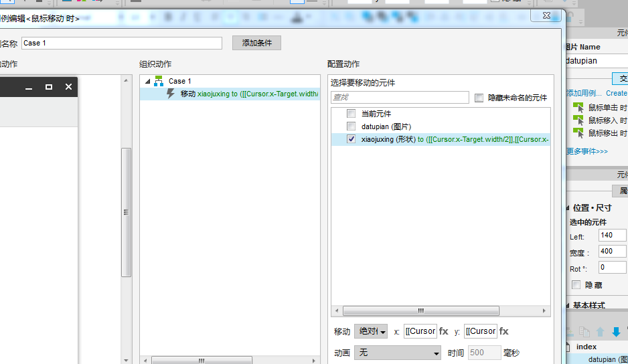Collapse the 位置·尺寸 section
628x364 pixels.
tap(568, 208)
